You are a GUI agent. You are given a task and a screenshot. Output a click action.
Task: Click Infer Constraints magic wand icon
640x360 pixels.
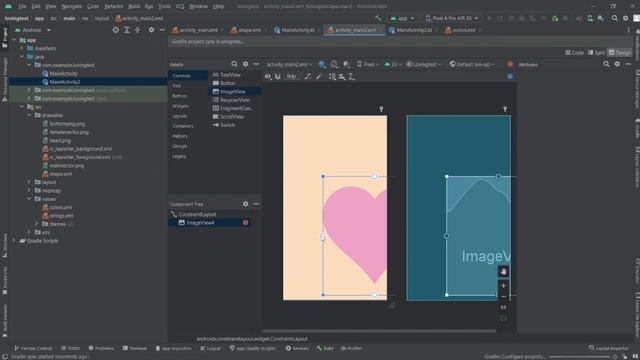point(319,76)
